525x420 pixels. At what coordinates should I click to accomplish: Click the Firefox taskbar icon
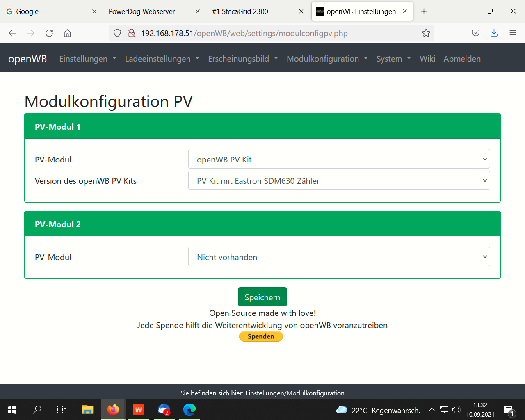pos(113,410)
